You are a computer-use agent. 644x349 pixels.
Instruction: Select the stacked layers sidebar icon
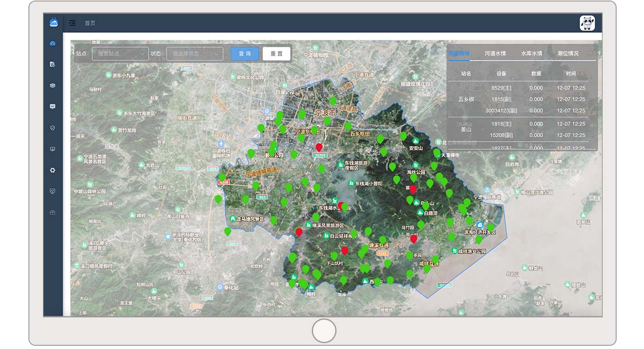[53, 86]
